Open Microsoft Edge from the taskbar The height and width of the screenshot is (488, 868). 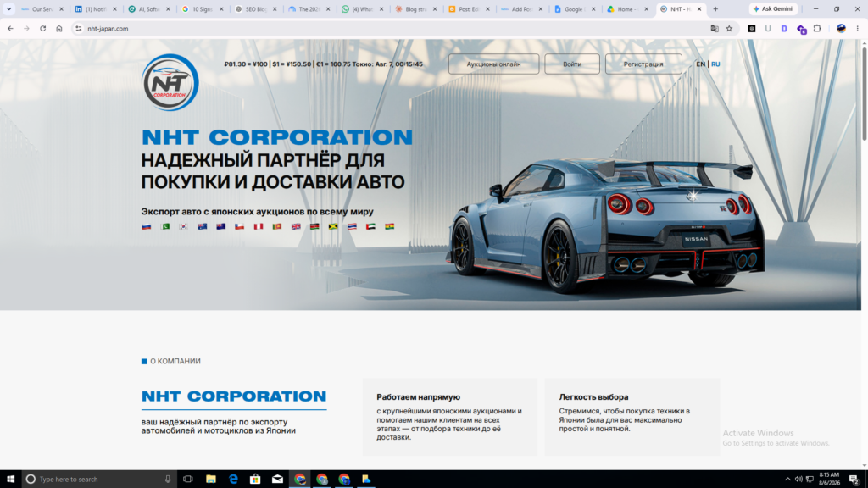(x=233, y=480)
